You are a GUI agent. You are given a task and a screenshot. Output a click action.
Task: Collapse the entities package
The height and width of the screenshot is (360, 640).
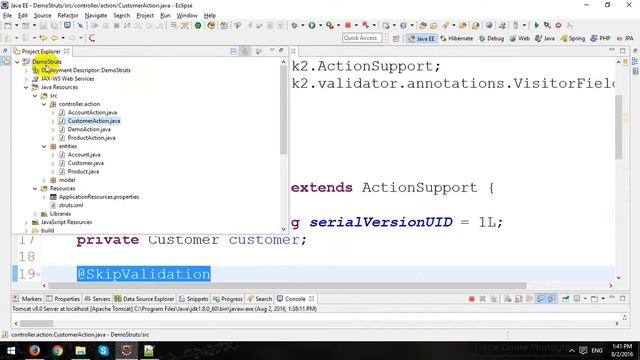tap(44, 146)
